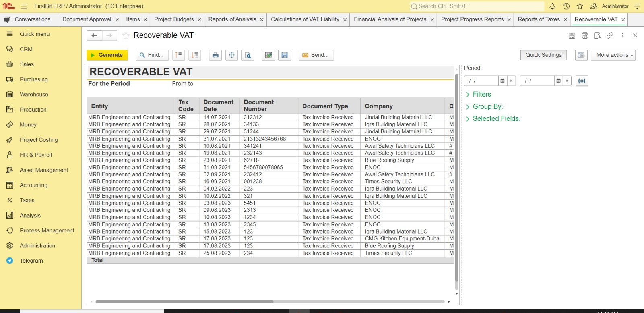
Task: Open the CRM section
Action: tap(26, 49)
